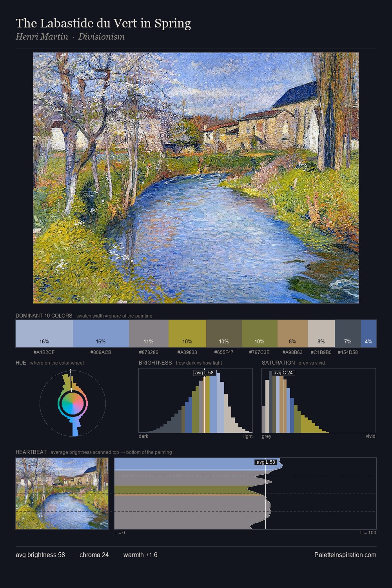Image resolution: width=392 pixels, height=588 pixels.
Task: Click the 'L = 100' axis label
Action: 368,533
